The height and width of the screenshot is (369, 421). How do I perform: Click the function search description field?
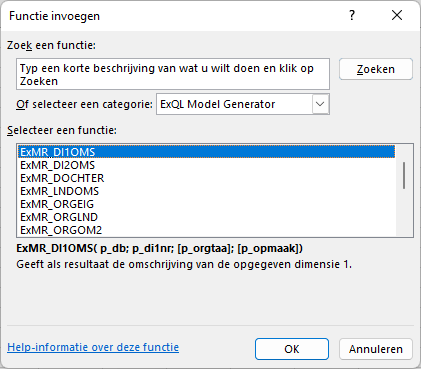click(173, 74)
